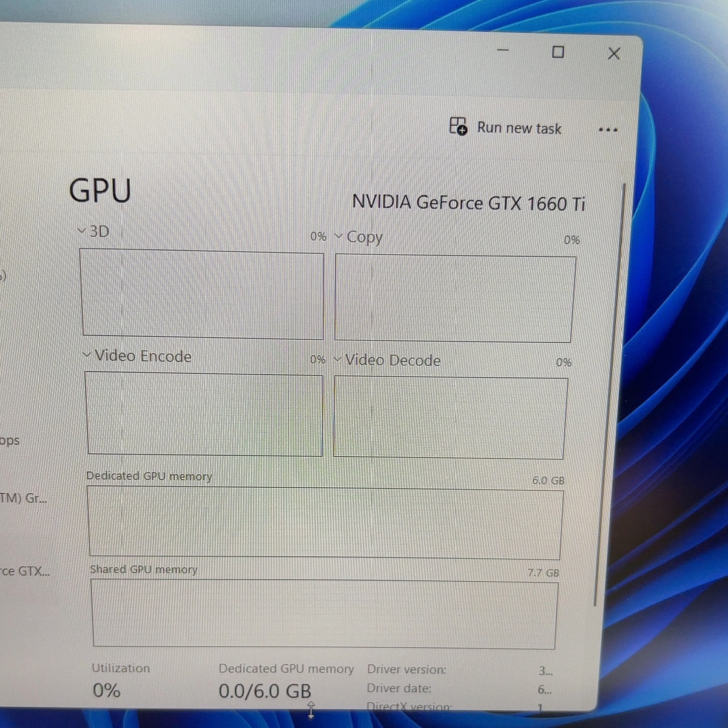Minimize the Task Manager window
This screenshot has height=728, width=728.
[503, 50]
